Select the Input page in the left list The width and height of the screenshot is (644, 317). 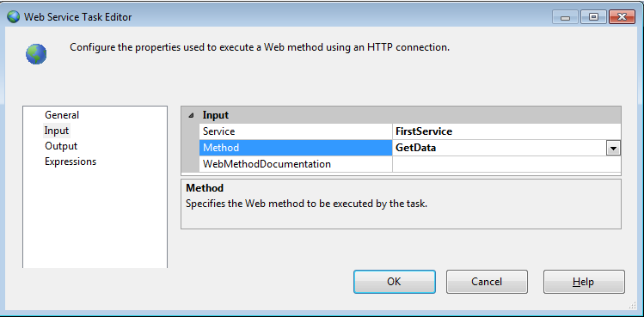pyautogui.click(x=57, y=131)
